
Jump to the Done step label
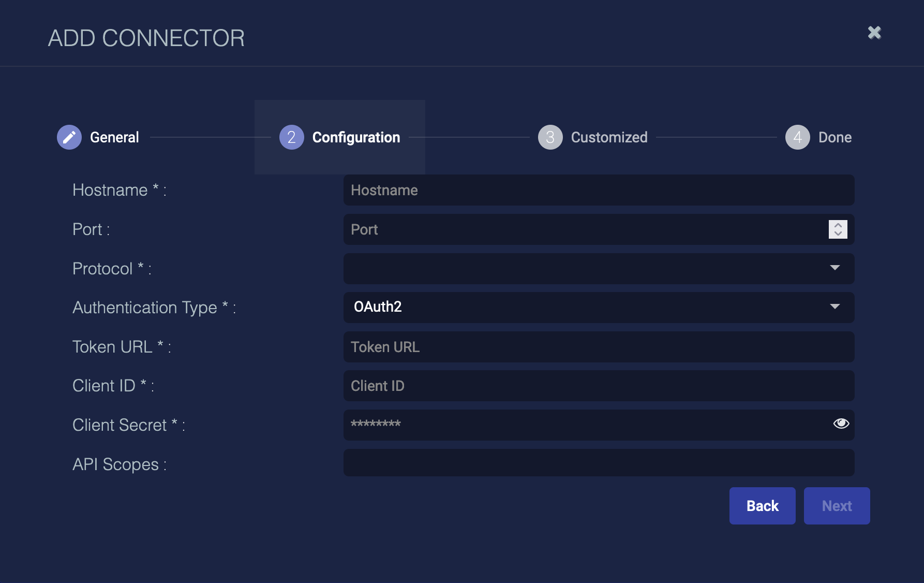(x=834, y=137)
